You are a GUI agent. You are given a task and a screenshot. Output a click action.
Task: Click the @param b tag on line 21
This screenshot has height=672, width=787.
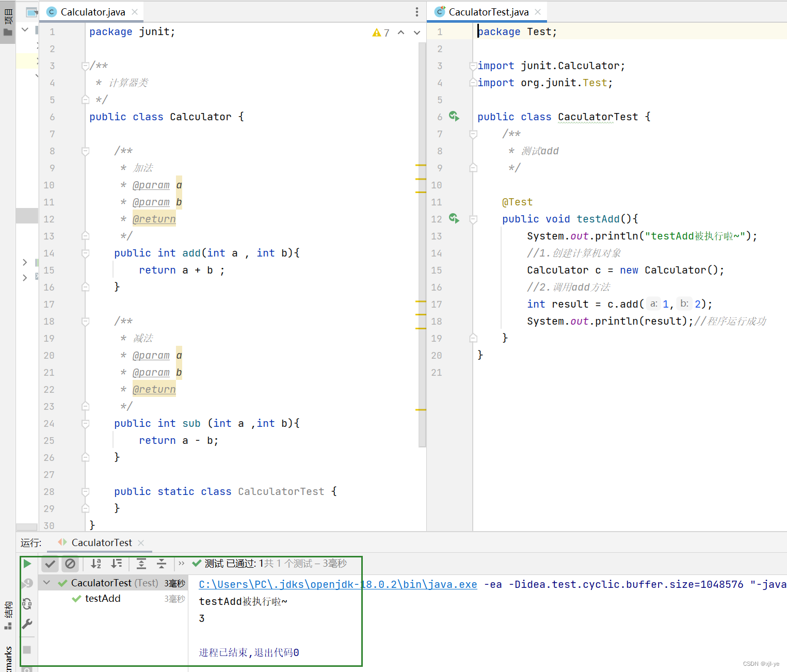[x=157, y=373]
